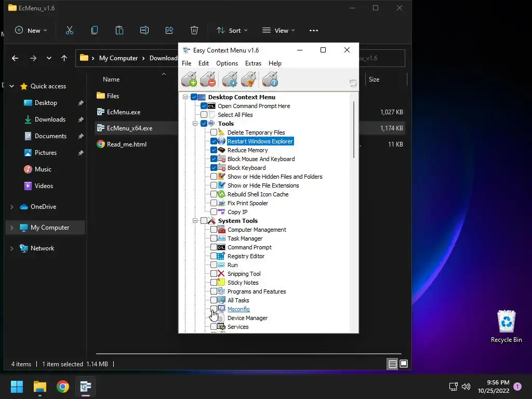Click the See more ellipsis in Explorer toolbar

(314, 30)
